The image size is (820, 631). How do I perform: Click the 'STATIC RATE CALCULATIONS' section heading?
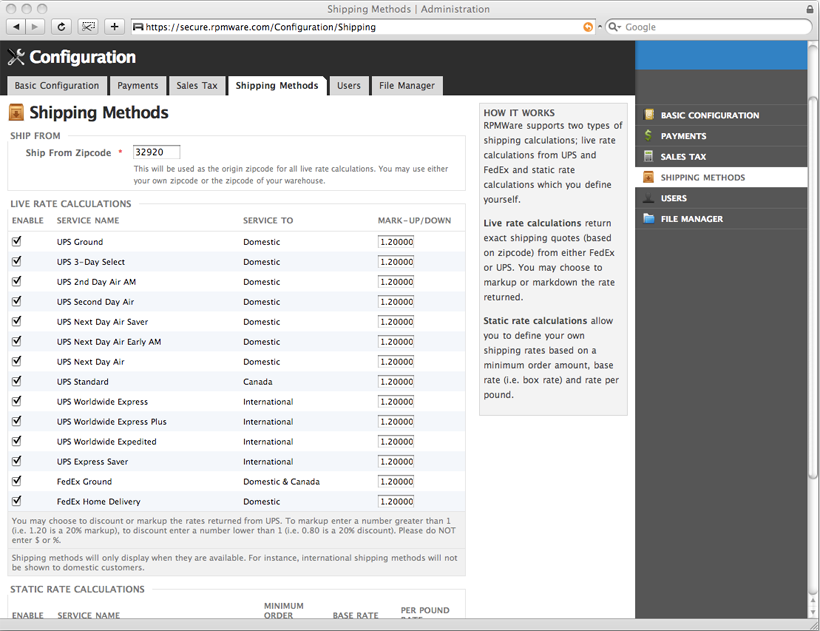point(77,589)
